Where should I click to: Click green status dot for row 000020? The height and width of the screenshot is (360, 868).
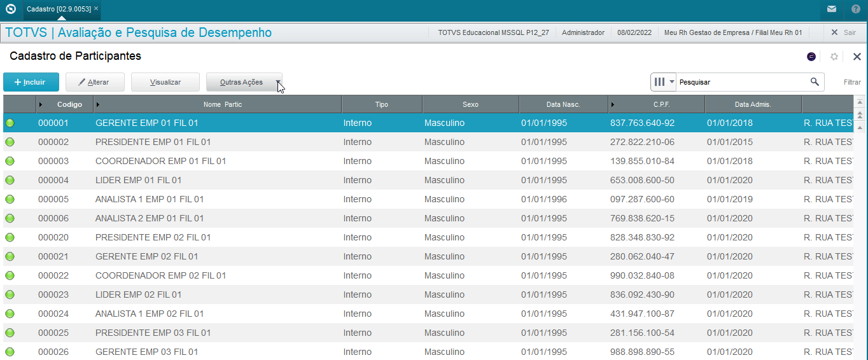(x=10, y=237)
